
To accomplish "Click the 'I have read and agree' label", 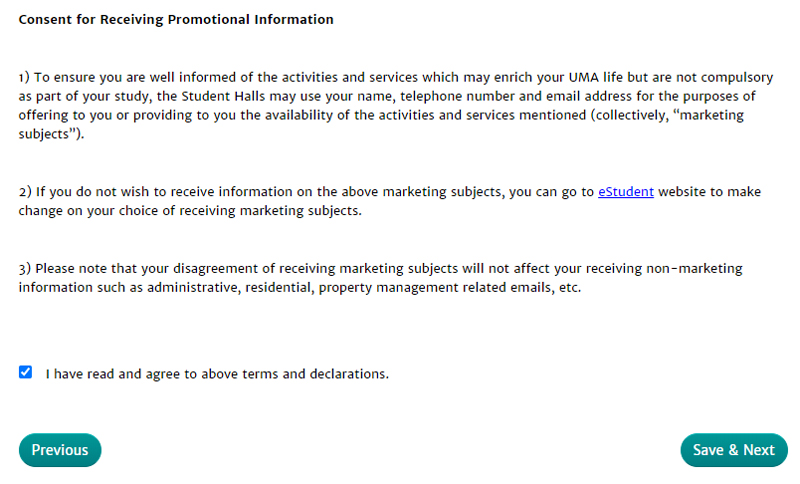I will [x=217, y=374].
